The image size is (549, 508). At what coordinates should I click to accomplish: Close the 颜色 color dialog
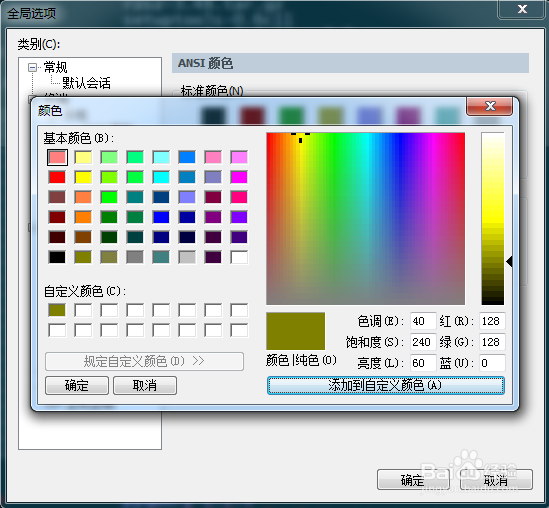coord(489,106)
